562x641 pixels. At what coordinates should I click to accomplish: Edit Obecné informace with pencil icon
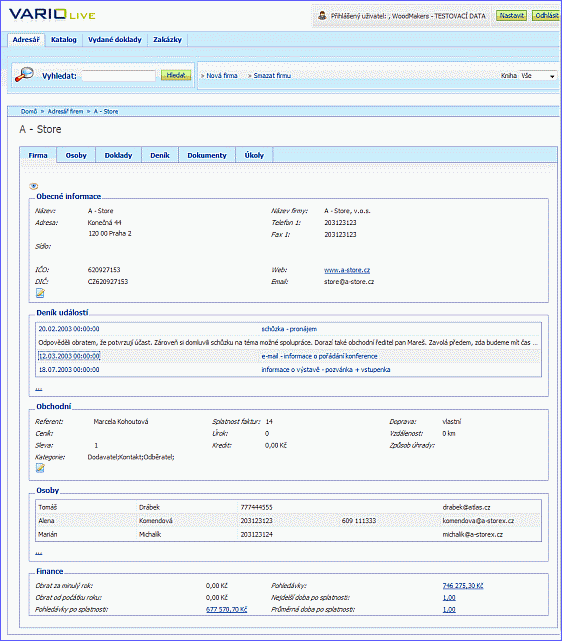(x=40, y=293)
